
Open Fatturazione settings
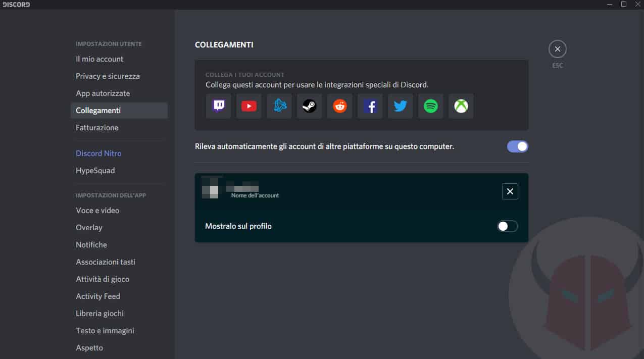119,128
